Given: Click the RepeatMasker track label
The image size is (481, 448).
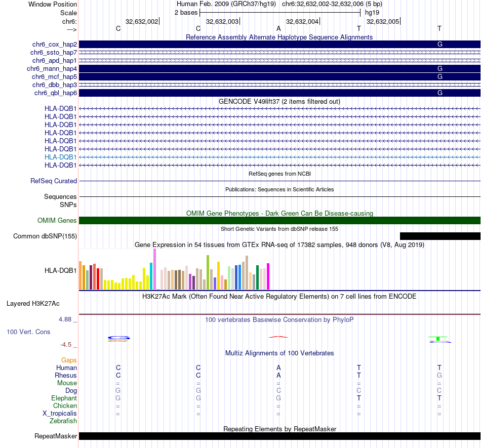Looking at the screenshot, I should point(56,436).
